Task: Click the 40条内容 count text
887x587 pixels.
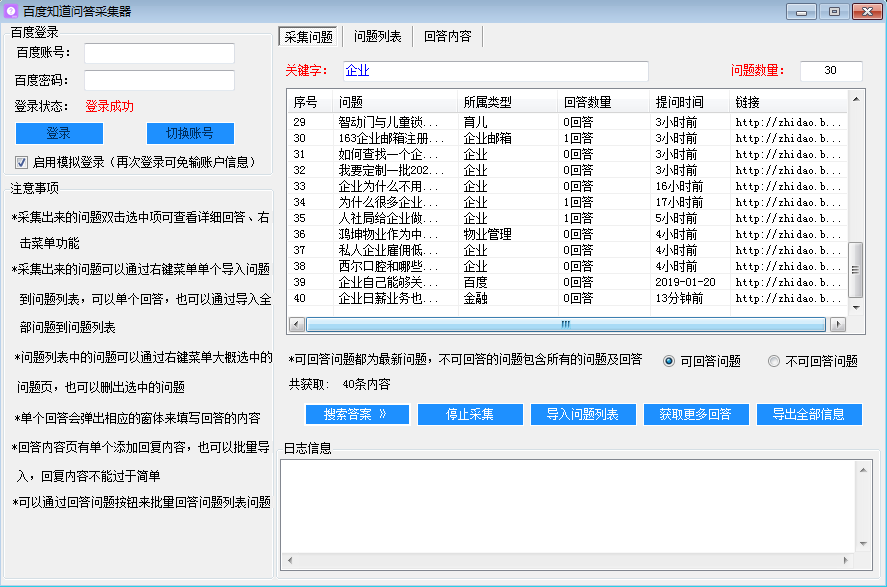Action: 367,385
